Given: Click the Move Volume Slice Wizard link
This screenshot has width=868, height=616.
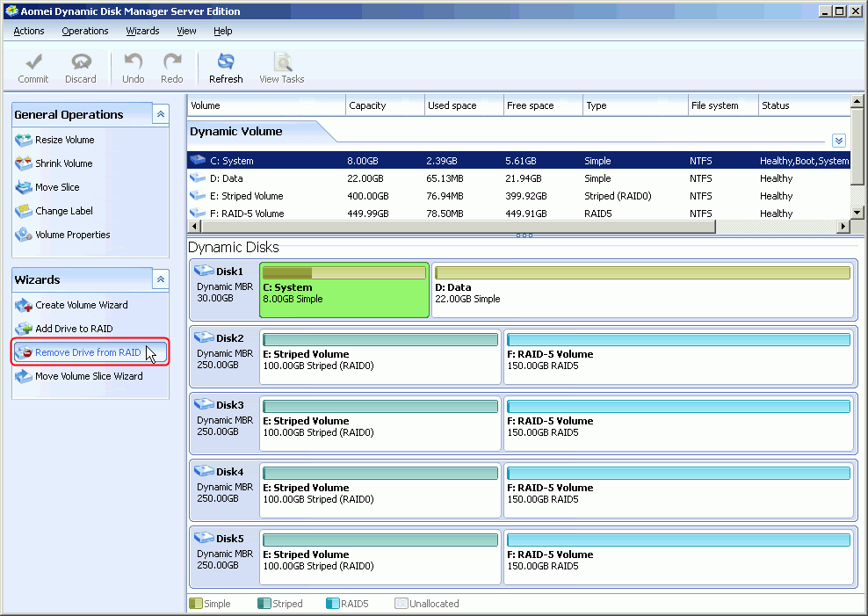Looking at the screenshot, I should point(89,376).
